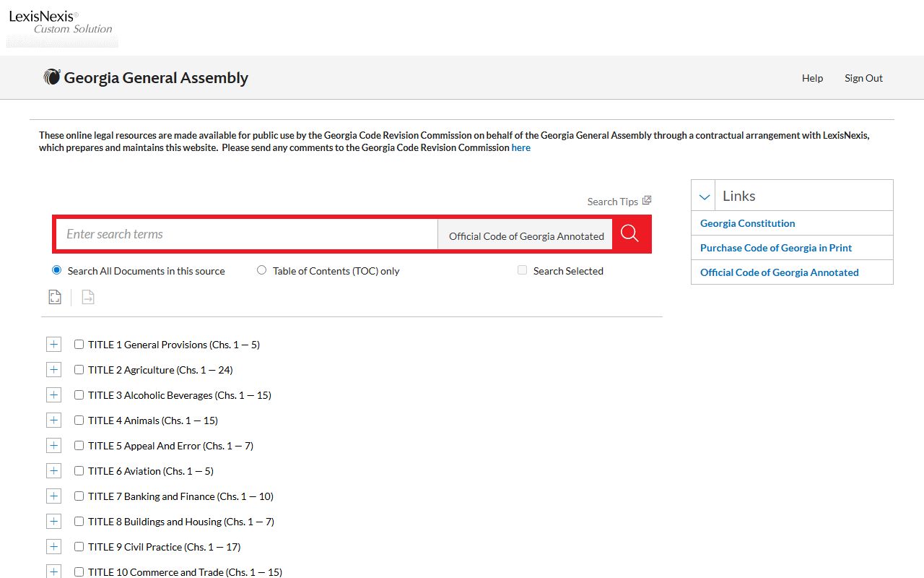Click the Georgia General Assembly logo icon
Viewport: 924px width, 578px height.
pyautogui.click(x=52, y=77)
